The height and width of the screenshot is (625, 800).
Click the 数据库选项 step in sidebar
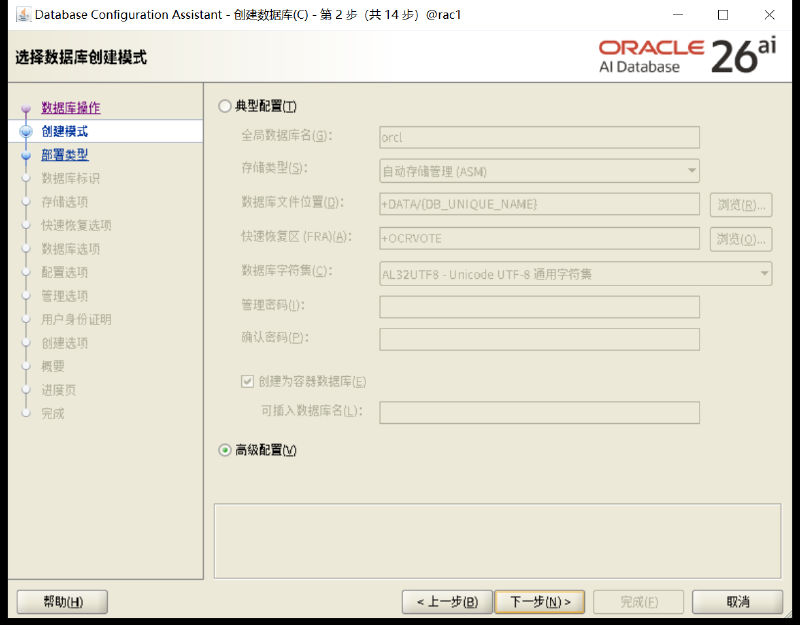point(71,248)
